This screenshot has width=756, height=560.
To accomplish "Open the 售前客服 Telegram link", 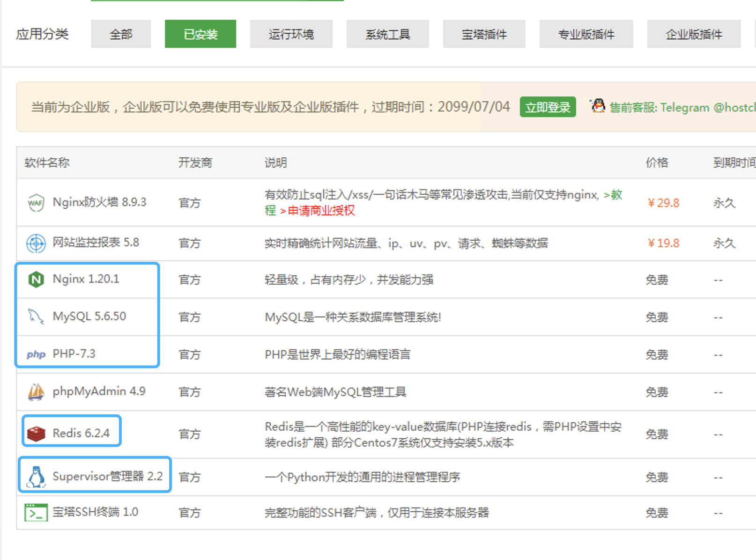I will 682,107.
